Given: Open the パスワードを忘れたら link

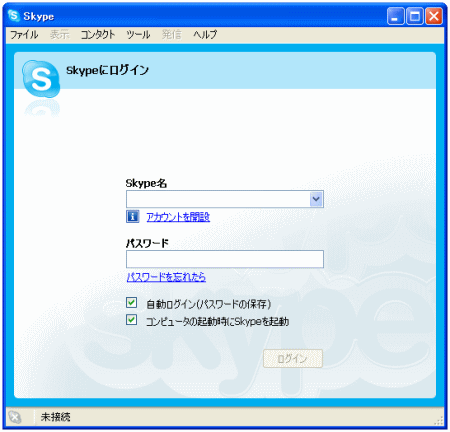Looking at the screenshot, I should (166, 277).
